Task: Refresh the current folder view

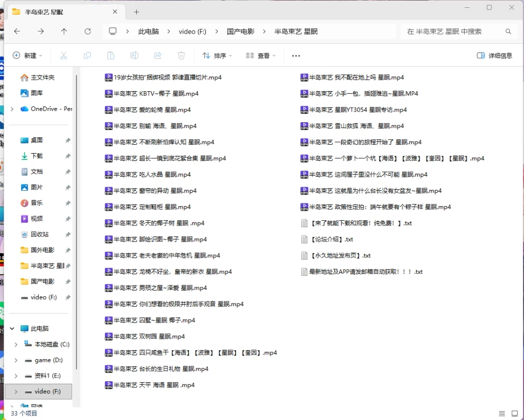Action: click(x=88, y=31)
